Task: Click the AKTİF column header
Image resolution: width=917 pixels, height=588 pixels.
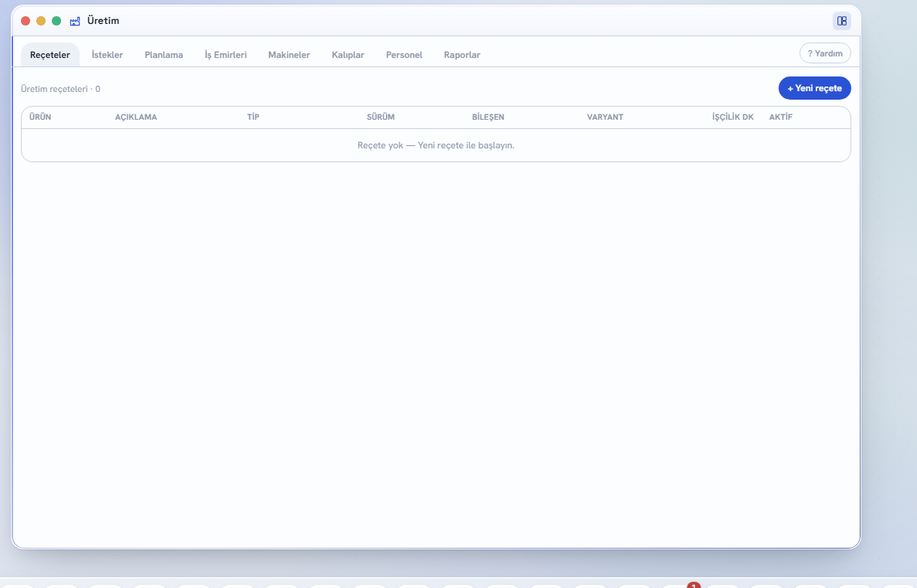Action: click(x=781, y=117)
